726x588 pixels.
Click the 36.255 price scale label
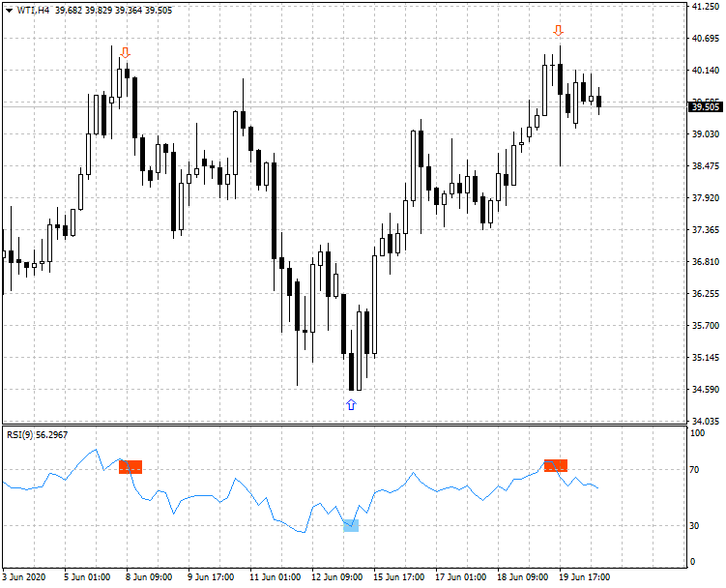pyautogui.click(x=705, y=294)
